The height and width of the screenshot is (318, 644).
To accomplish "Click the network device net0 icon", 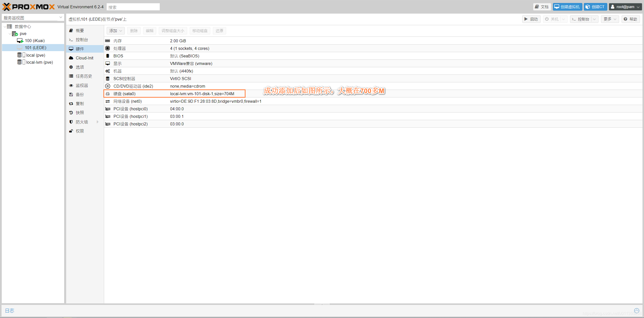I will point(108,101).
